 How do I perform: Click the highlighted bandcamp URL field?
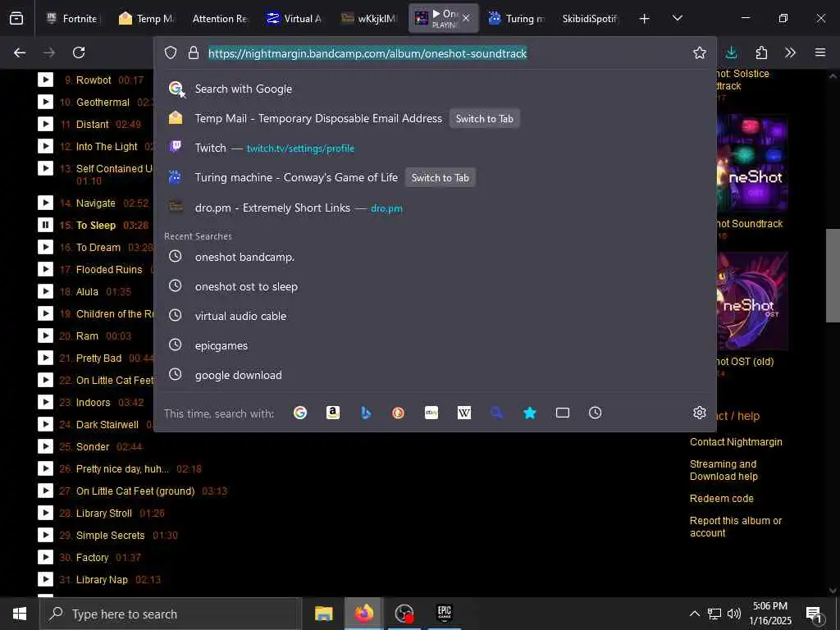[x=367, y=53]
